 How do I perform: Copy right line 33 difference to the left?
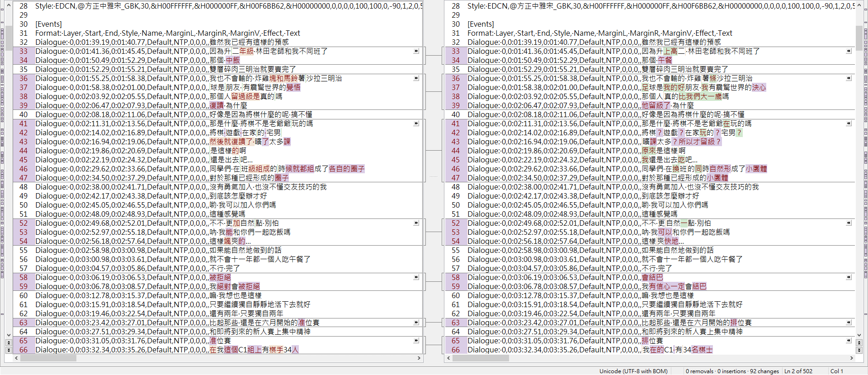click(849, 51)
